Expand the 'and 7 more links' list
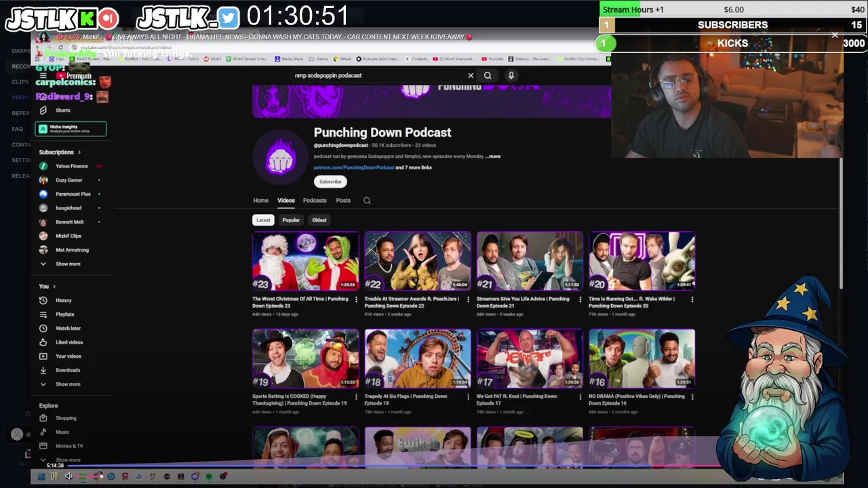Image resolution: width=868 pixels, height=488 pixels. 414,167
